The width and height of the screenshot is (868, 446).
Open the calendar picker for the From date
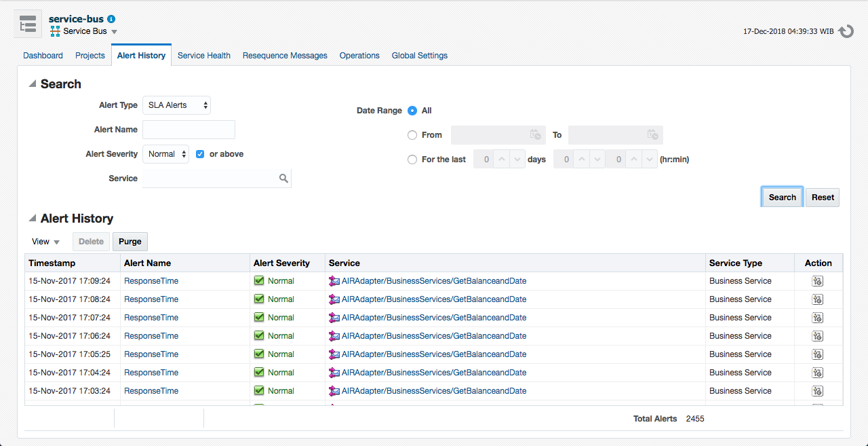pyautogui.click(x=535, y=134)
